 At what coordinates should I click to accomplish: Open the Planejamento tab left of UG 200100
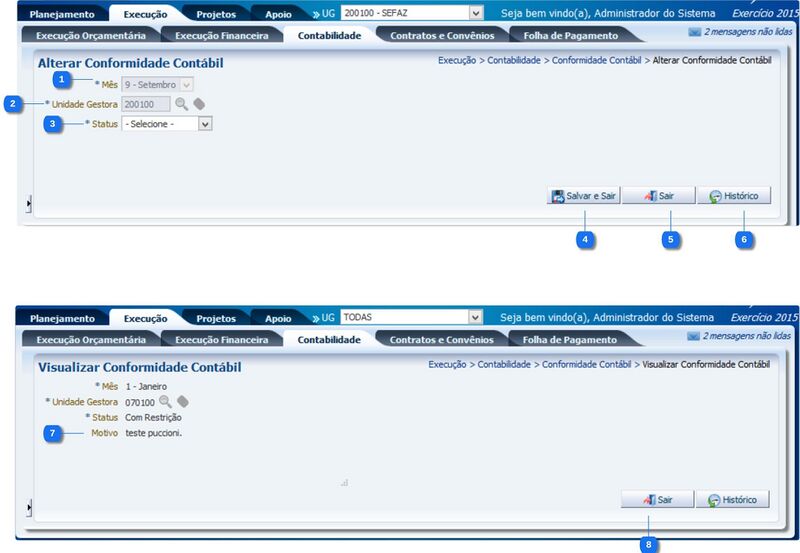point(62,15)
